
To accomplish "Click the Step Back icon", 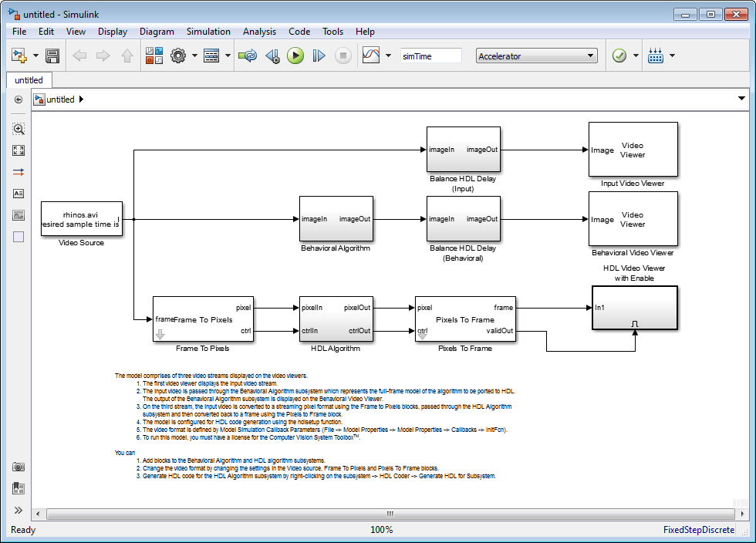I will point(273,56).
